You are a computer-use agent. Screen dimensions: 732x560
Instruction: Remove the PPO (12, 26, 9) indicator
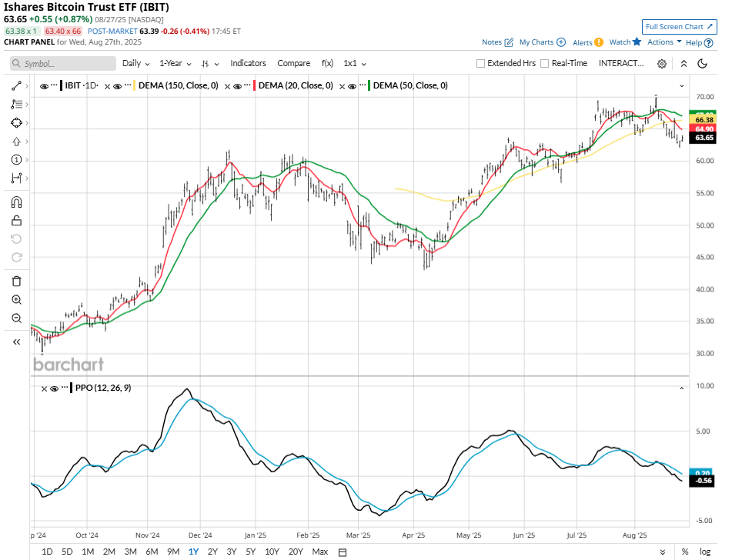point(44,388)
